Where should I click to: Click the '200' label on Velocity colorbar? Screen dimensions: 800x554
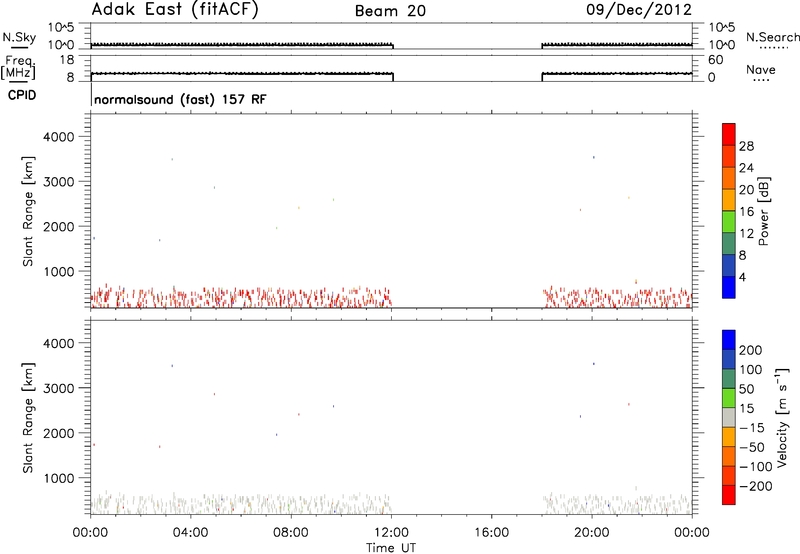751,350
